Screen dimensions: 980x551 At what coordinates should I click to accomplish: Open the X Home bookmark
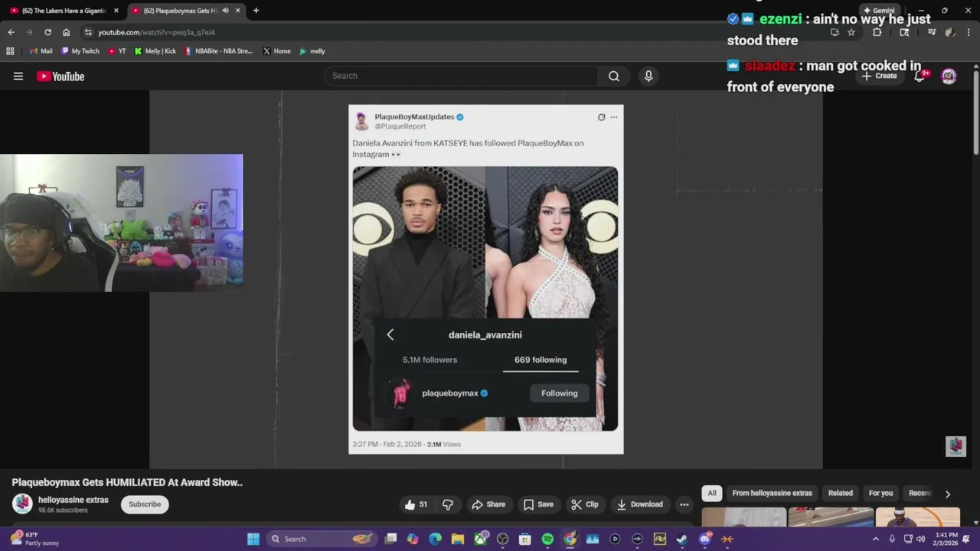coord(276,51)
